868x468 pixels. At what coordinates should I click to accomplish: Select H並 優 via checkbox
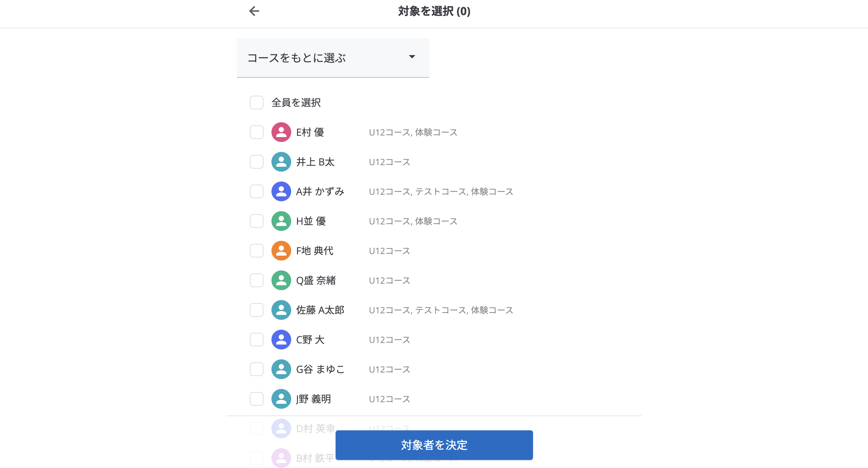click(x=256, y=221)
